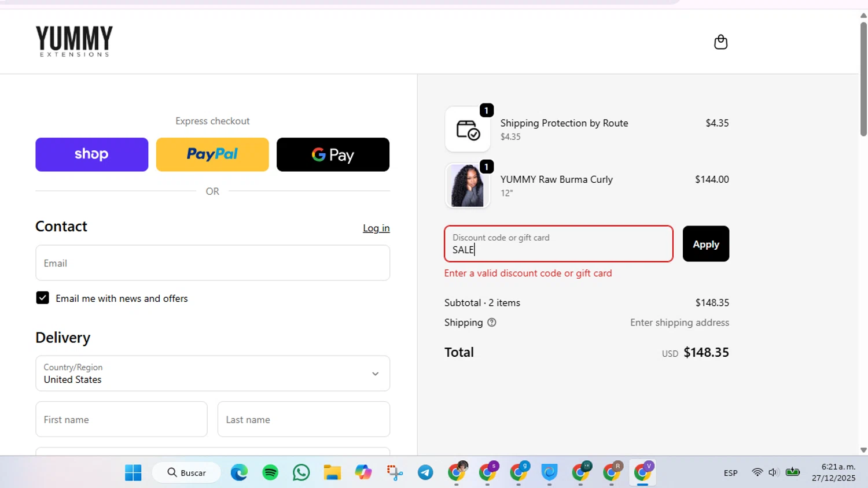Screen dimensions: 868x488
Task: Uncheck Email me with news and offers
Action: click(x=42, y=298)
